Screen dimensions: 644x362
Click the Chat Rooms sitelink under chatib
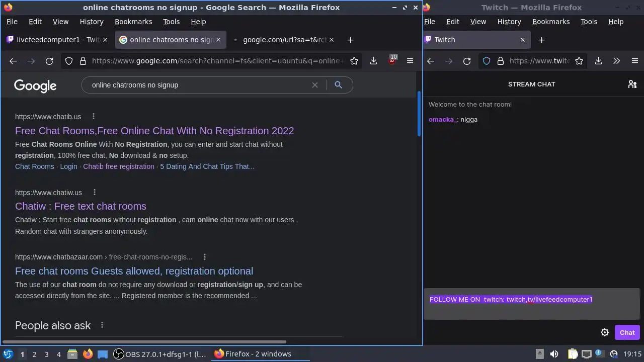(x=34, y=166)
